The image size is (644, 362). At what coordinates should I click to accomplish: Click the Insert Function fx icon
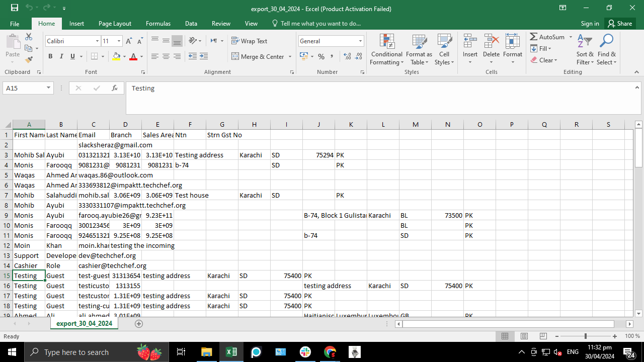[115, 88]
